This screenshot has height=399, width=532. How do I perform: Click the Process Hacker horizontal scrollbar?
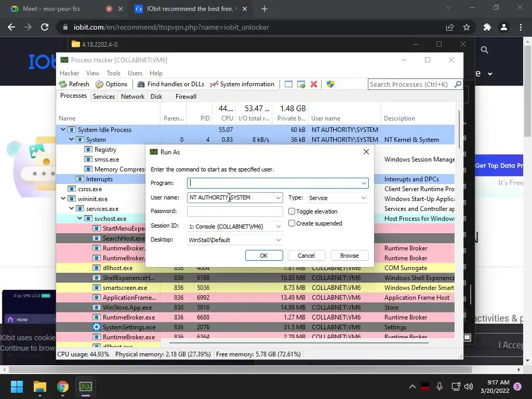[299, 343]
